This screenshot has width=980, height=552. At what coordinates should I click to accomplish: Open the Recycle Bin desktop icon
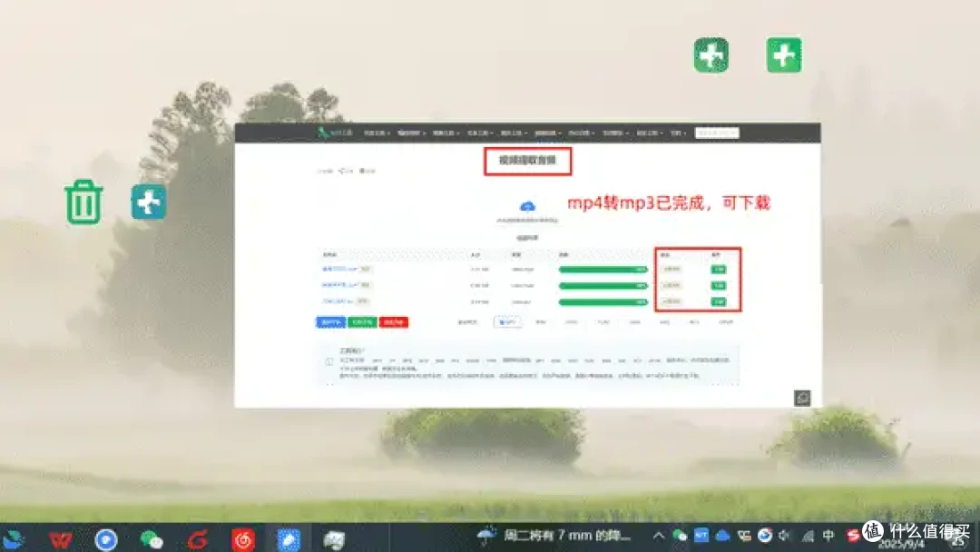[x=83, y=202]
